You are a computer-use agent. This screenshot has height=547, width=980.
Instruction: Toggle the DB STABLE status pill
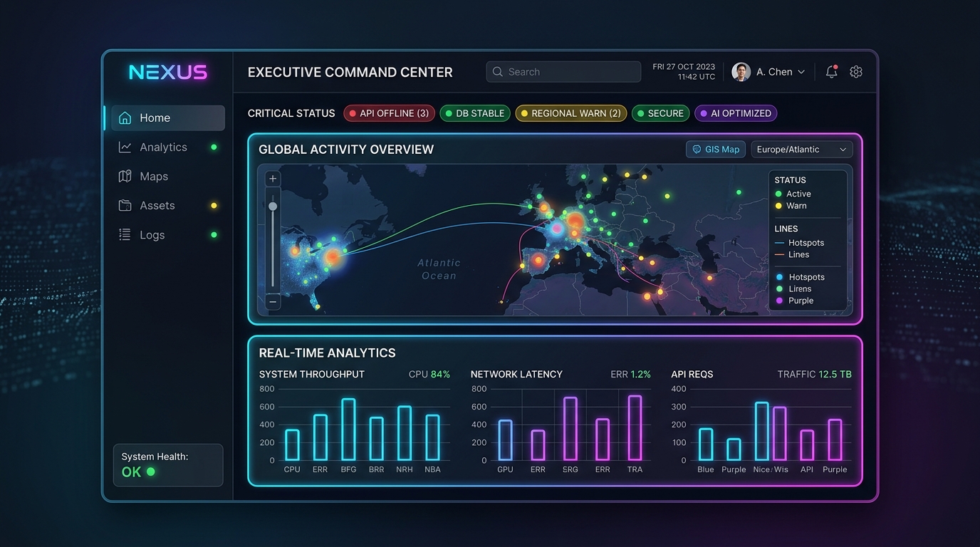click(475, 113)
